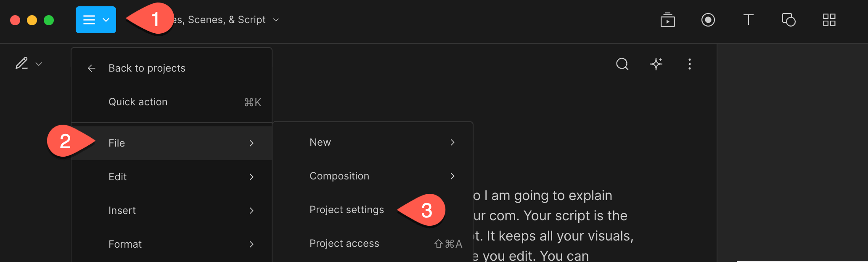The width and height of the screenshot is (868, 262).
Task: Expand the composition title dropdown chevron
Action: [276, 20]
